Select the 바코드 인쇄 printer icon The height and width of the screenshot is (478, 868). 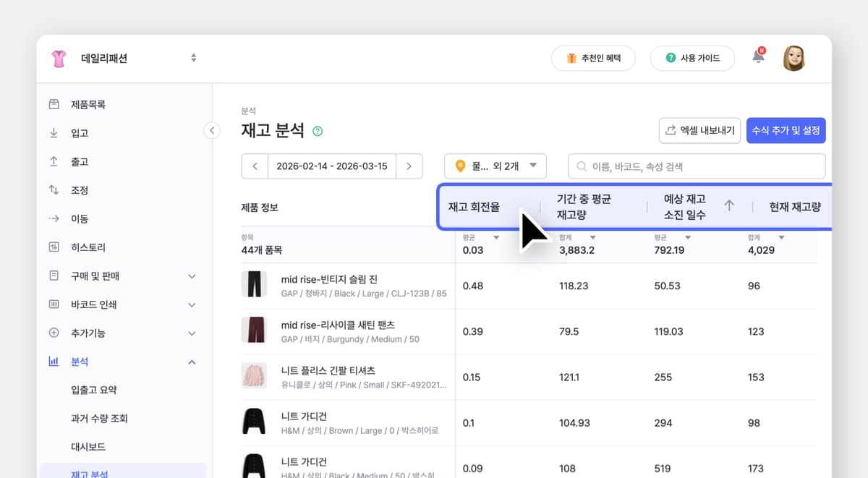53,304
